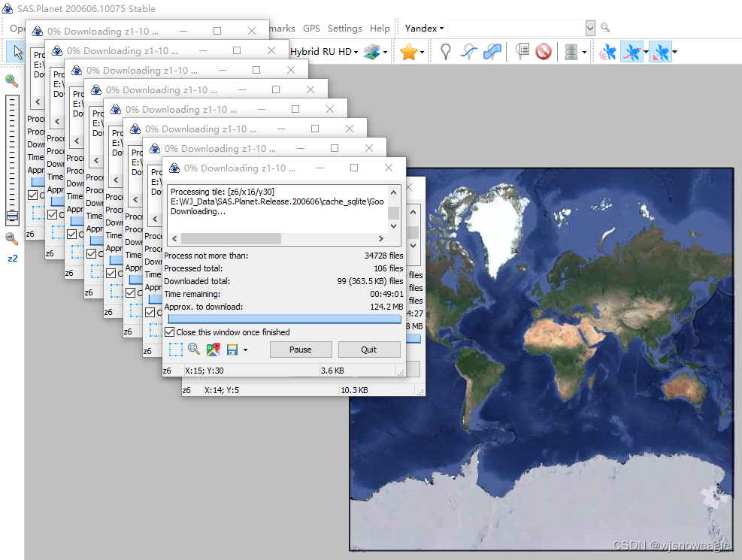
Task: Click the '00:49:01' time remaining value
Action: pyautogui.click(x=386, y=294)
